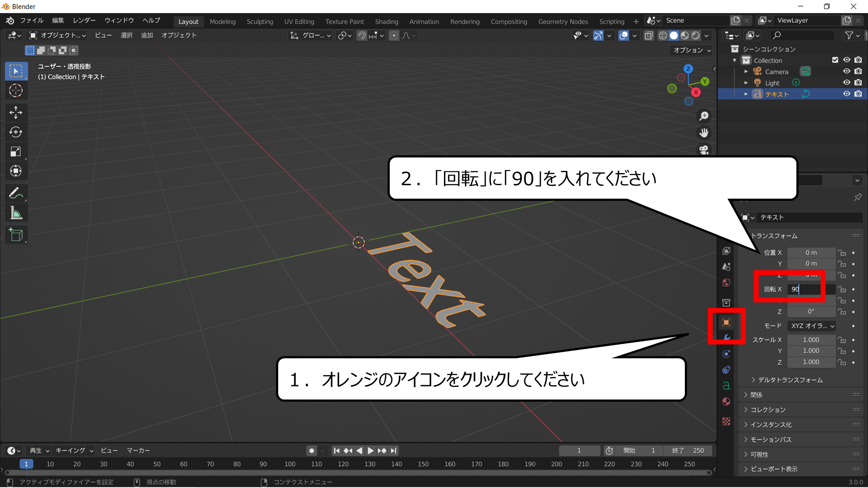The image size is (868, 488).
Task: Open the XYZ オイラー rotation mode dropdown
Action: pos(812,326)
